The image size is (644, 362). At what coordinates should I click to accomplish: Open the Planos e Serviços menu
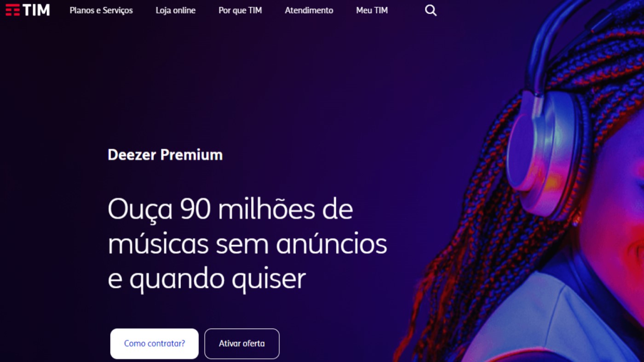[101, 10]
